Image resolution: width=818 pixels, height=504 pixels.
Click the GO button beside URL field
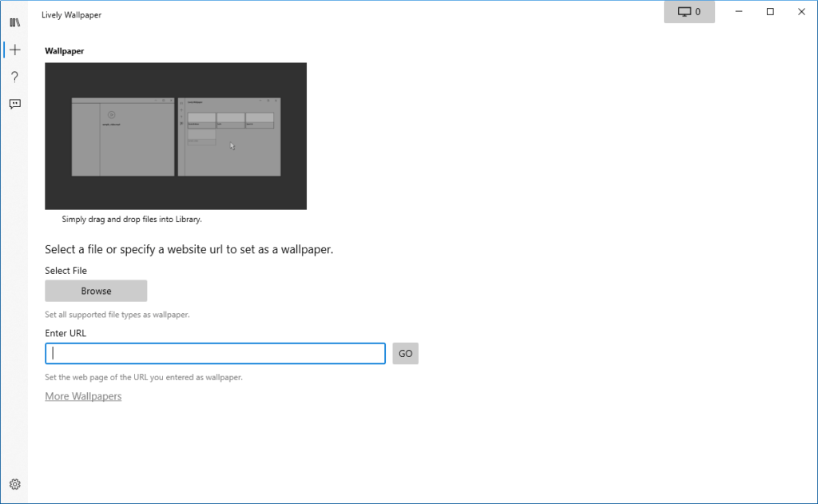pos(405,354)
